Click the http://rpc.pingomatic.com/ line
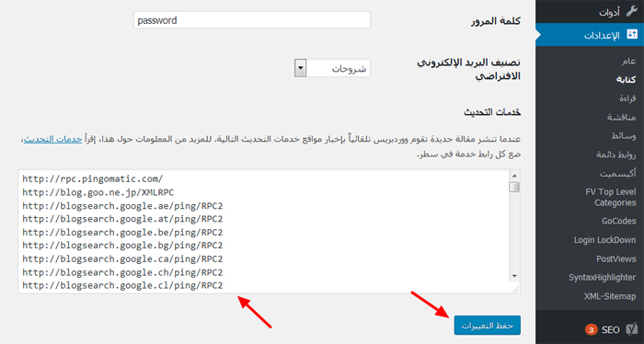The width and height of the screenshot is (644, 344). pos(93,179)
